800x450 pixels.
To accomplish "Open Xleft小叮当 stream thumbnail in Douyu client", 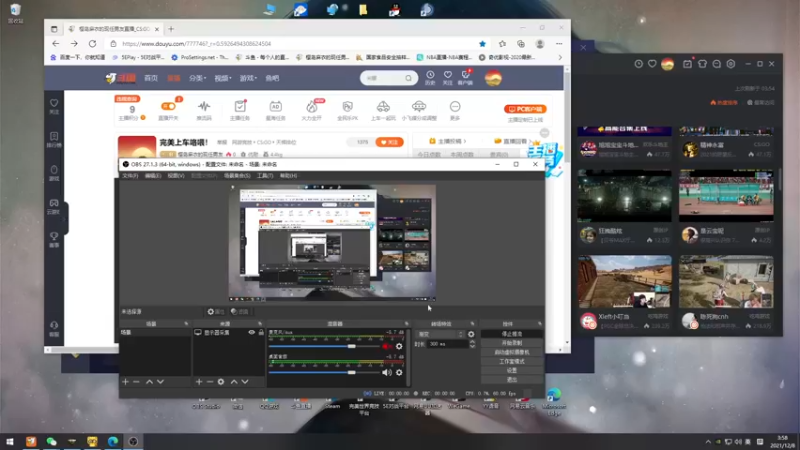I will click(x=624, y=282).
